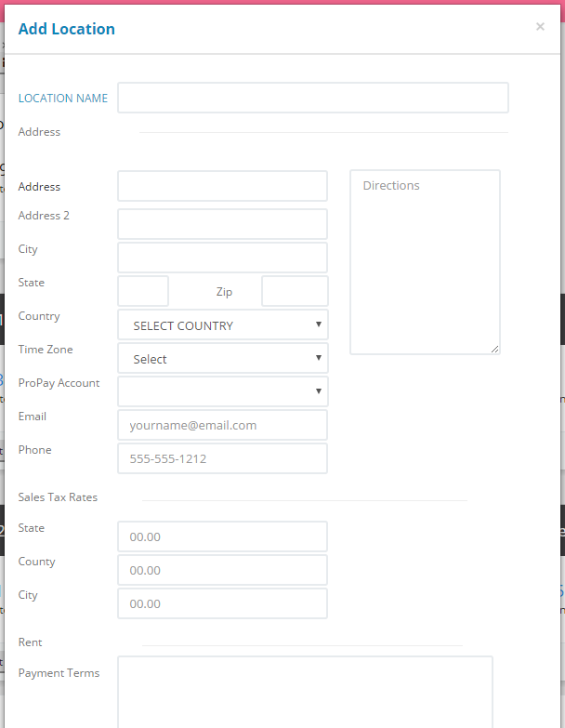Click the Address 2 input box
565x728 pixels.
coord(222,224)
